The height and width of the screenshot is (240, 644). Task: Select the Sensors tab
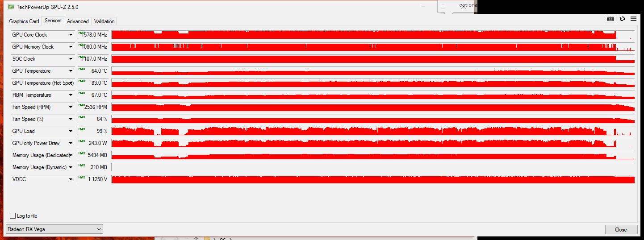click(53, 21)
